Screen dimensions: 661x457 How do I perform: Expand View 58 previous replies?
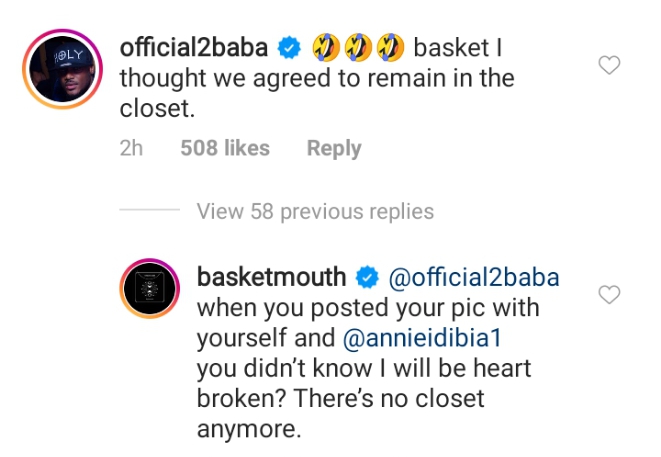pos(315,211)
